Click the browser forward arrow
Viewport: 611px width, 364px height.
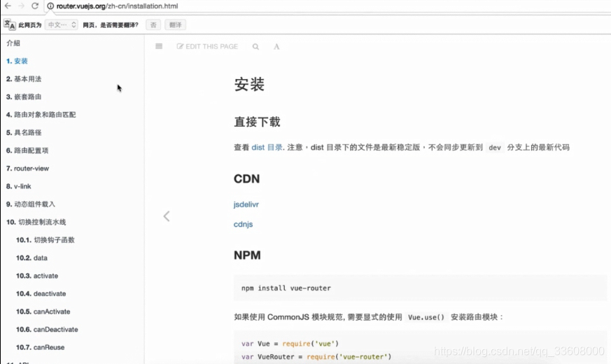tap(22, 6)
